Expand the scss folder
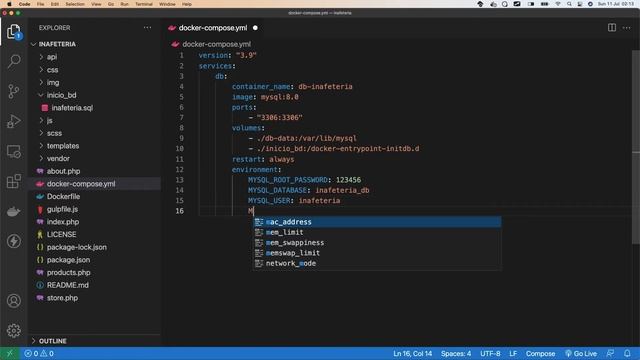 [x=54, y=133]
